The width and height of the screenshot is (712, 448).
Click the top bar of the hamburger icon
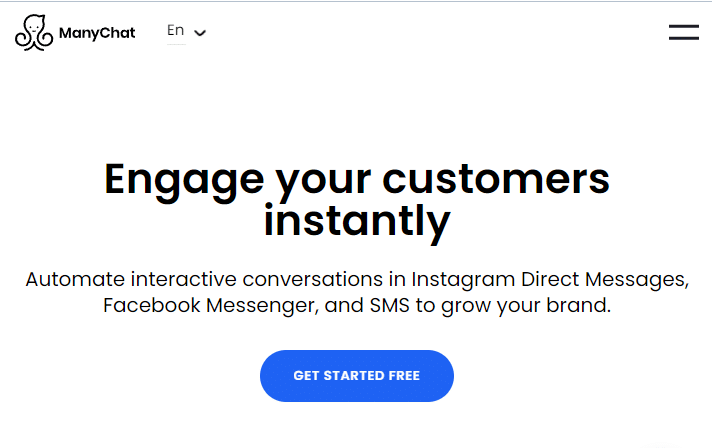point(683,26)
